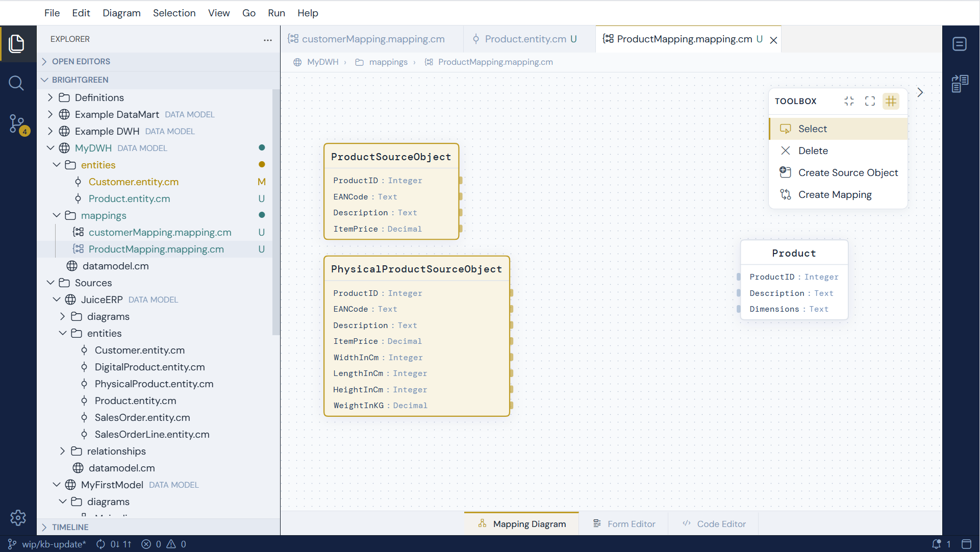
Task: Open the notifications bell in status bar
Action: pyautogui.click(x=941, y=544)
